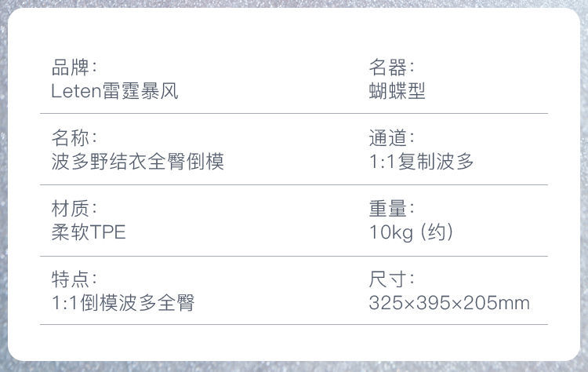This screenshot has width=588, height=372.
Task: Select the 1:1复制波多 value text
Action: pyautogui.click(x=422, y=162)
